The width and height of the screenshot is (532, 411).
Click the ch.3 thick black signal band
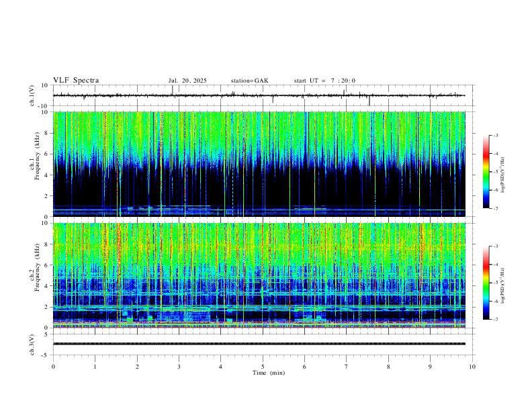point(259,344)
